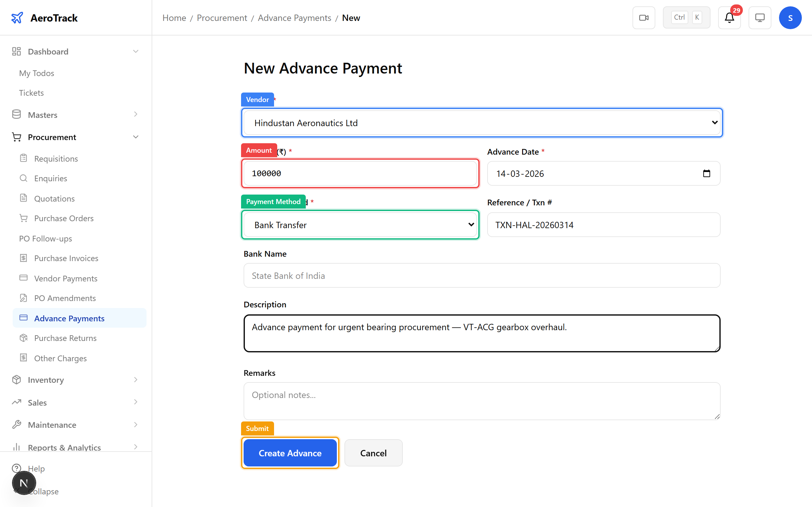This screenshot has height=507, width=812.
Task: Open the video call icon in top bar
Action: [x=644, y=17]
